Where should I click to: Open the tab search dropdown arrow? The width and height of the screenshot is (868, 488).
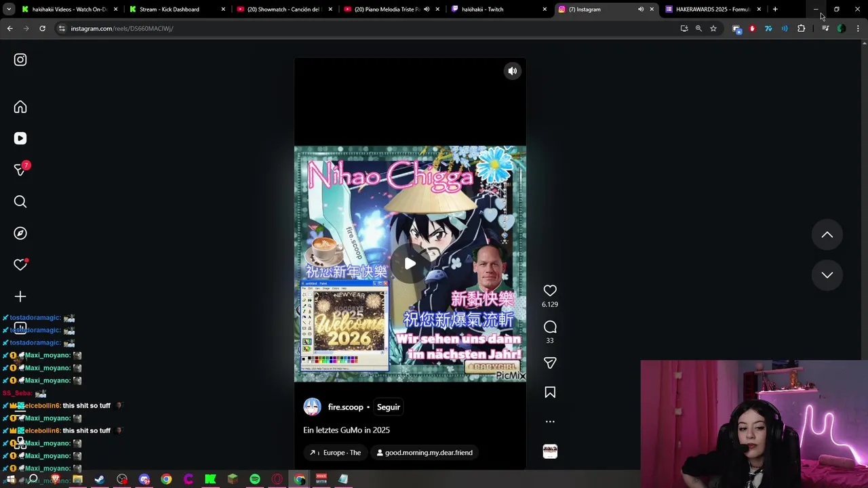coord(9,9)
